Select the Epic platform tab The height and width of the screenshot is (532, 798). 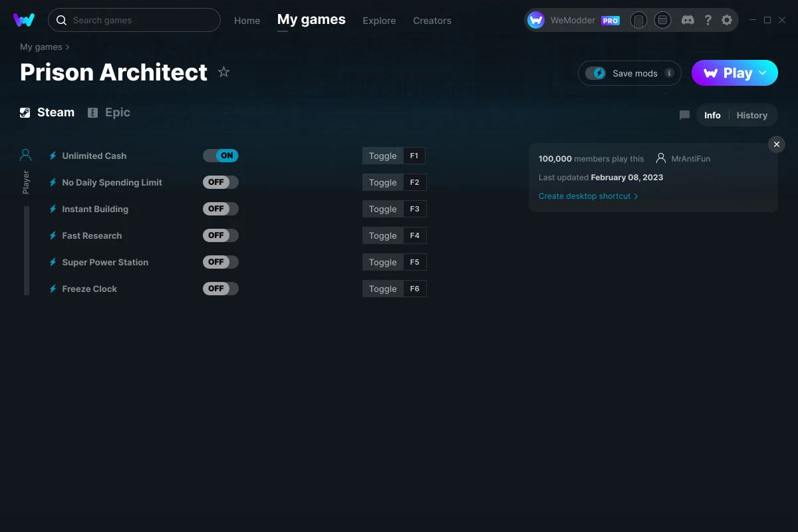(109, 112)
